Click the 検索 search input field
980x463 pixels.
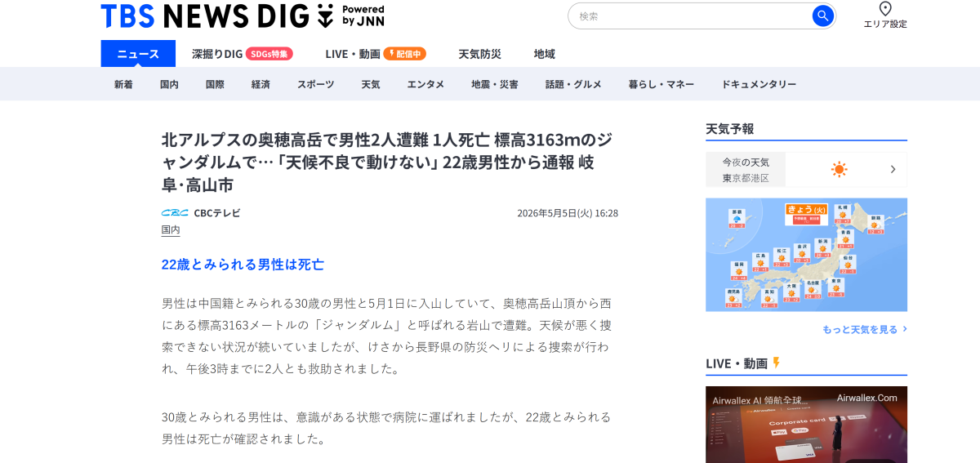[x=694, y=16]
